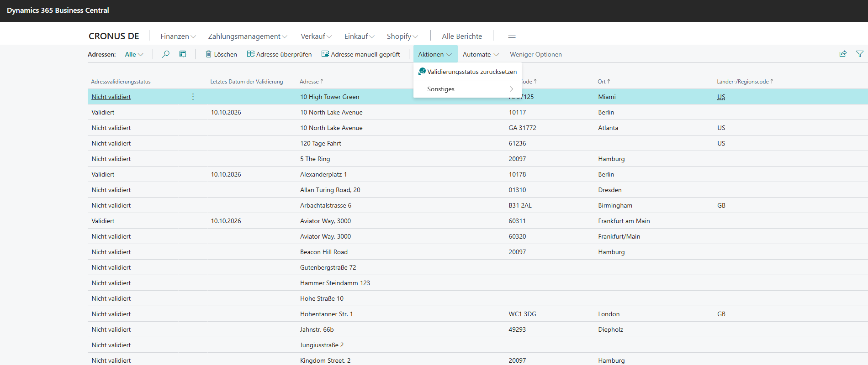Click the Gutenbergstraße 72 address
Viewport: 868px width, 365px height.
(328, 267)
